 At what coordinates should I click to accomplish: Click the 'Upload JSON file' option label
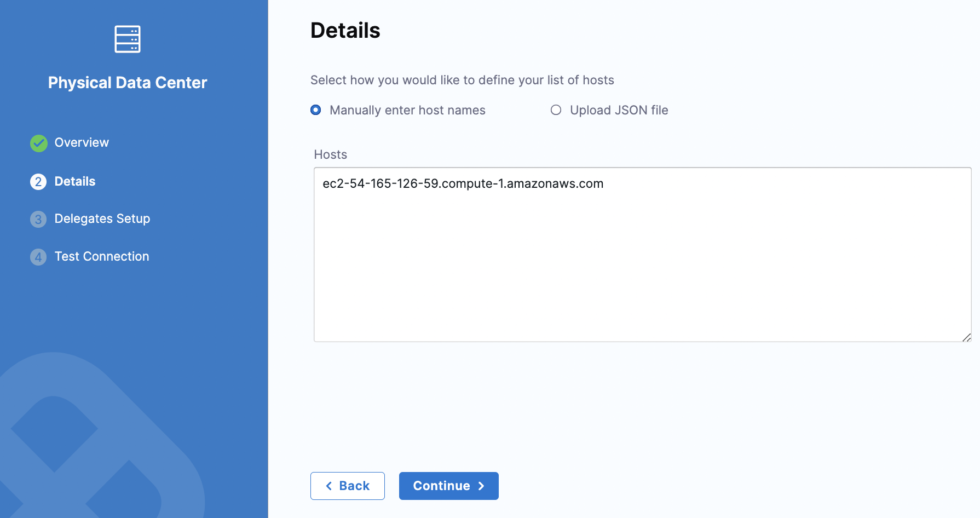coord(619,110)
